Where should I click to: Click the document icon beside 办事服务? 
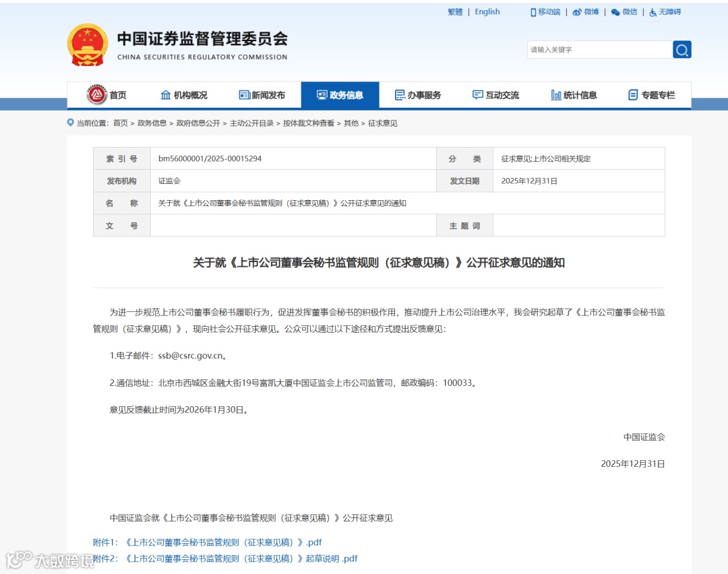pos(400,95)
